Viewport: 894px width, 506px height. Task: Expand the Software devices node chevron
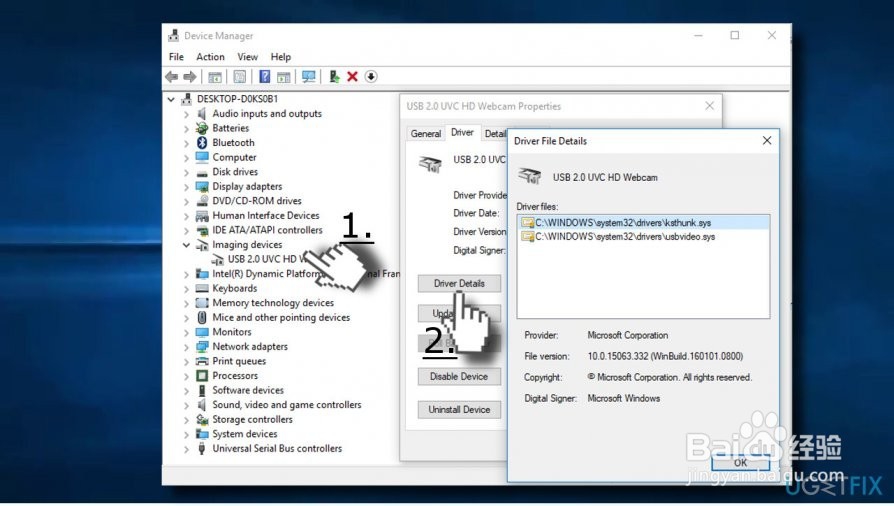click(186, 391)
